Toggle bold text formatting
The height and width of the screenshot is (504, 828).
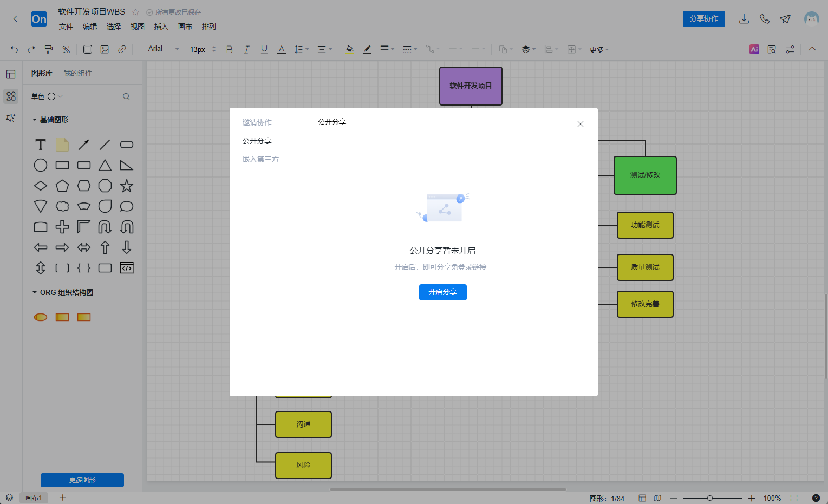(229, 49)
